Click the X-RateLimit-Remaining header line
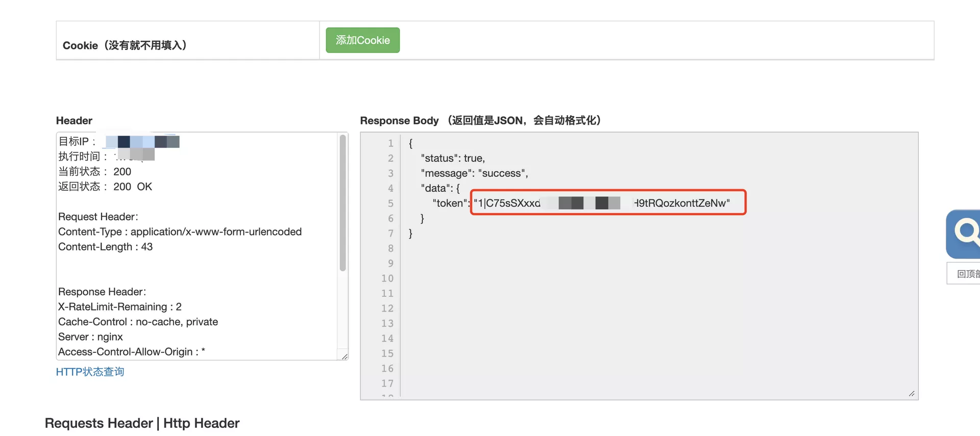The width and height of the screenshot is (980, 436). coord(119,306)
